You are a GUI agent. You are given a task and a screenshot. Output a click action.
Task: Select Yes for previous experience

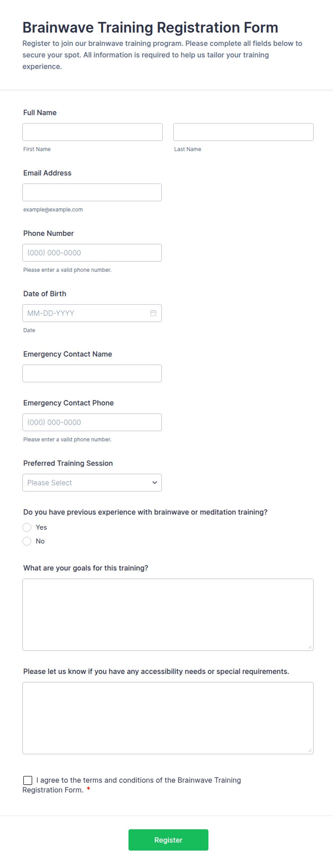pos(27,527)
